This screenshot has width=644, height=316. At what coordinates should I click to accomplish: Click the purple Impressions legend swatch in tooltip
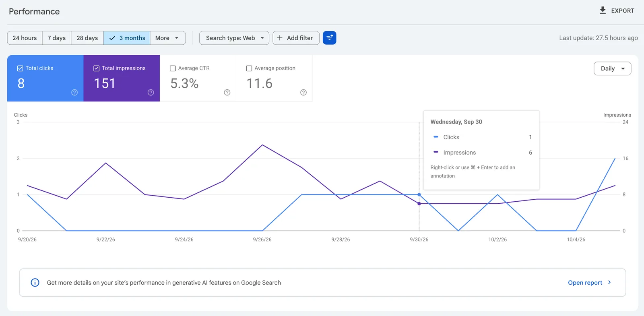point(436,152)
